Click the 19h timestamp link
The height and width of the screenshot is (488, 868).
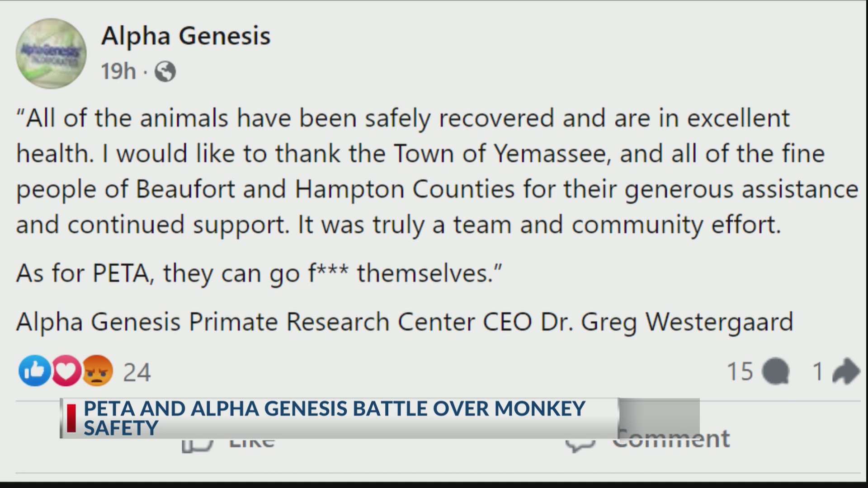(x=118, y=70)
